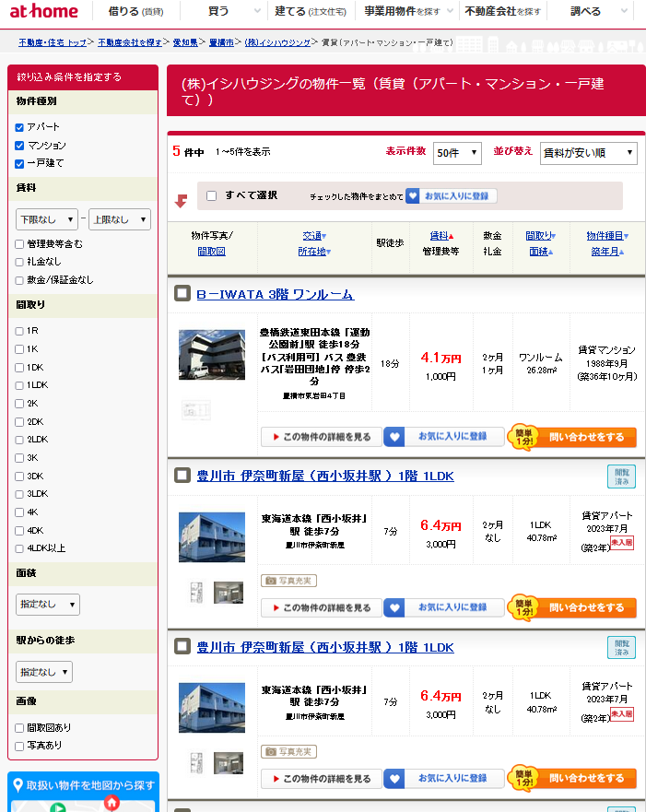The height and width of the screenshot is (812, 646).
Task: Click 問い合わせをする in second listing
Action: (586, 607)
